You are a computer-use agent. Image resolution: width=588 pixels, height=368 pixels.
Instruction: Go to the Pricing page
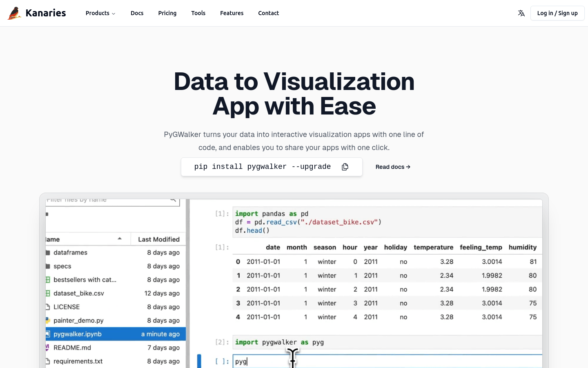point(167,13)
